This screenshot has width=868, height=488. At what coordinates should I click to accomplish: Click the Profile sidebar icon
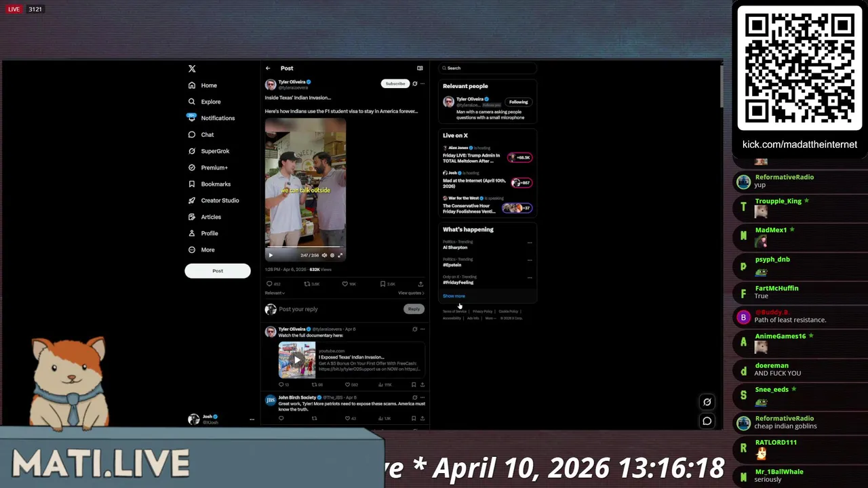click(x=192, y=233)
